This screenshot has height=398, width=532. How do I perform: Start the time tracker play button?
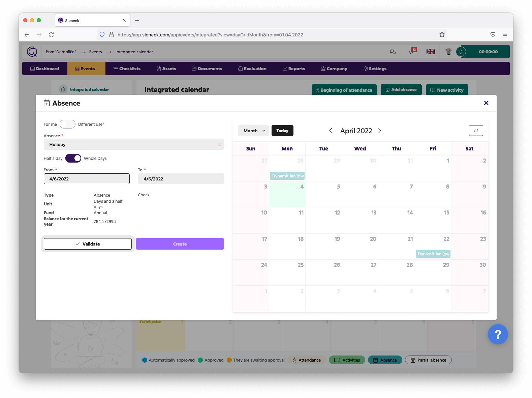click(461, 52)
